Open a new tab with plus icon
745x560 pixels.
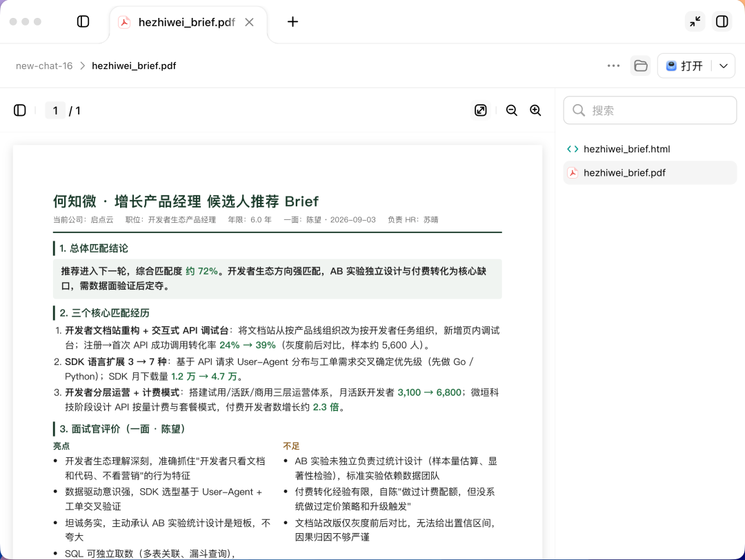click(x=292, y=21)
